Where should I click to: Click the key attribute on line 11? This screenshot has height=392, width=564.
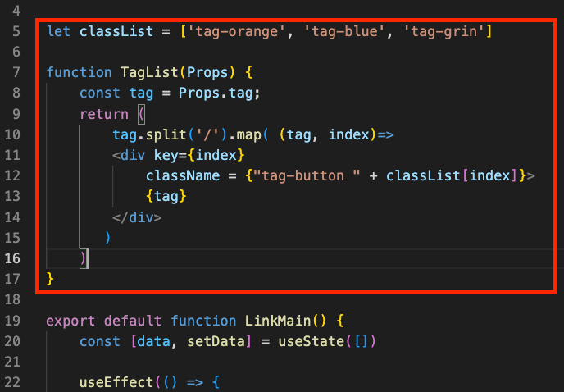[x=166, y=156]
